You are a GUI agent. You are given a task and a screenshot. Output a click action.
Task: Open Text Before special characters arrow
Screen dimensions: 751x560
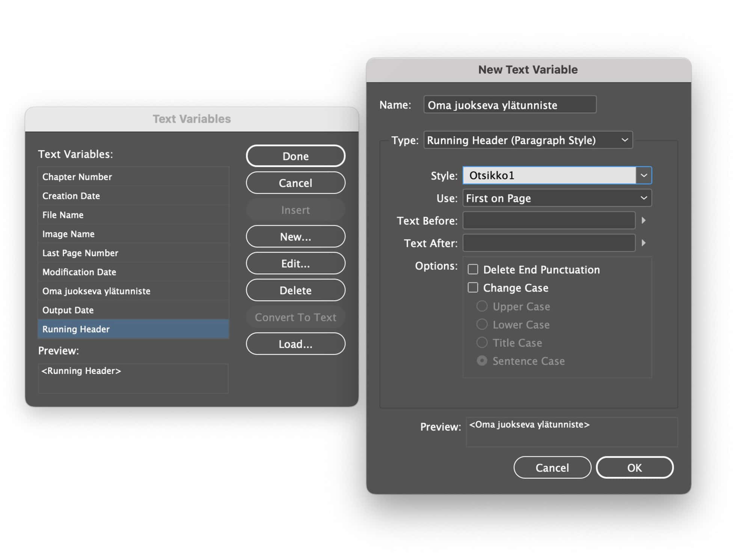[644, 220]
